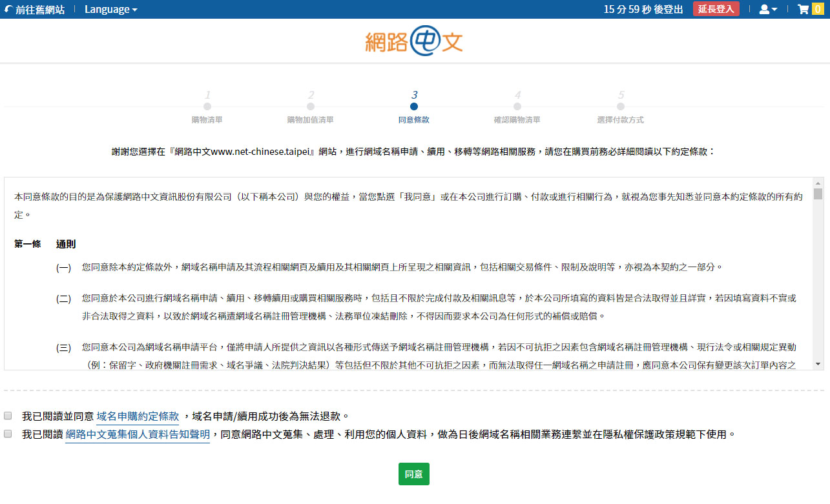The width and height of the screenshot is (830, 504).
Task: Open the shopping cart icon
Action: (804, 9)
